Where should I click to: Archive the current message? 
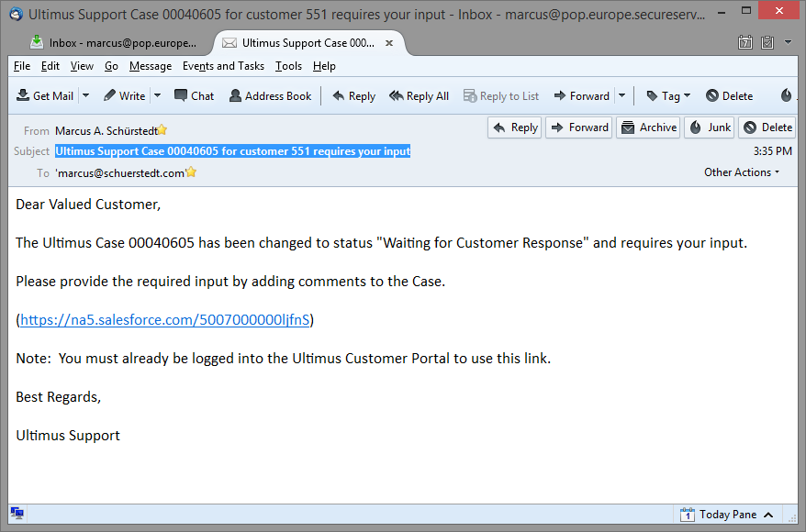pos(648,127)
